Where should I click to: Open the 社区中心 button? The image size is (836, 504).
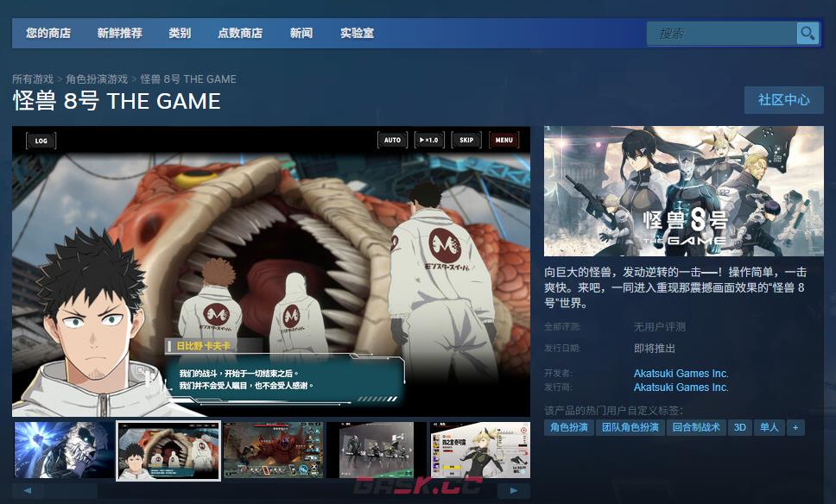784,99
